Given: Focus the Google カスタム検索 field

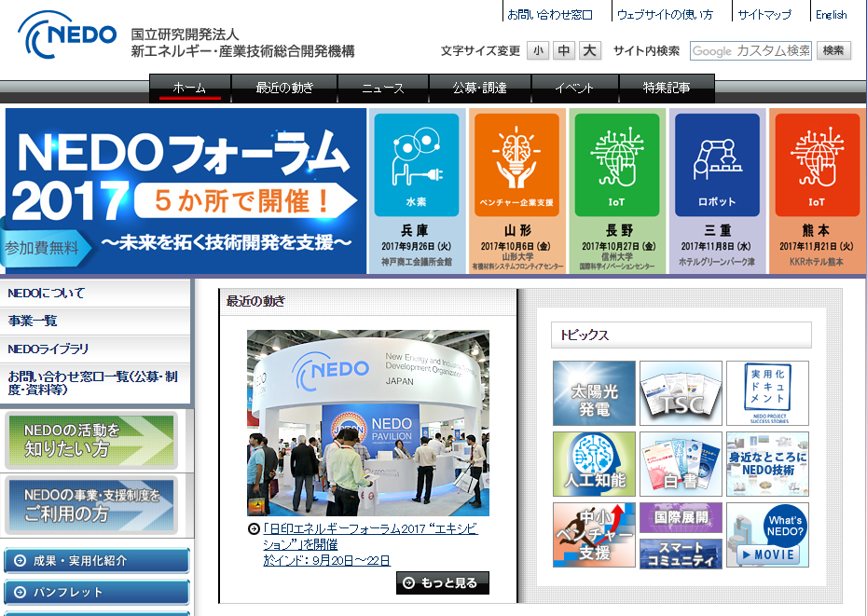Looking at the screenshot, I should tap(750, 51).
